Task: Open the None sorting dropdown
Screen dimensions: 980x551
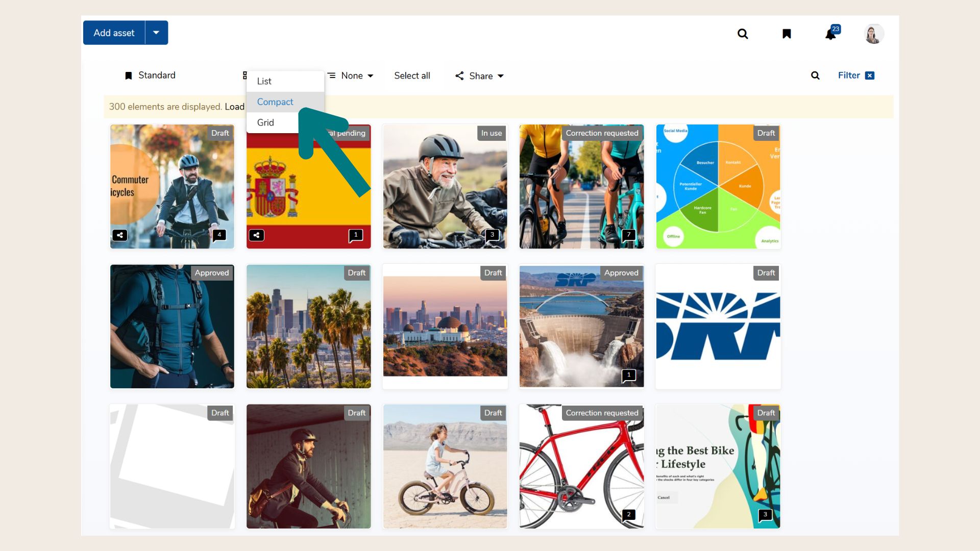Action: coord(351,76)
